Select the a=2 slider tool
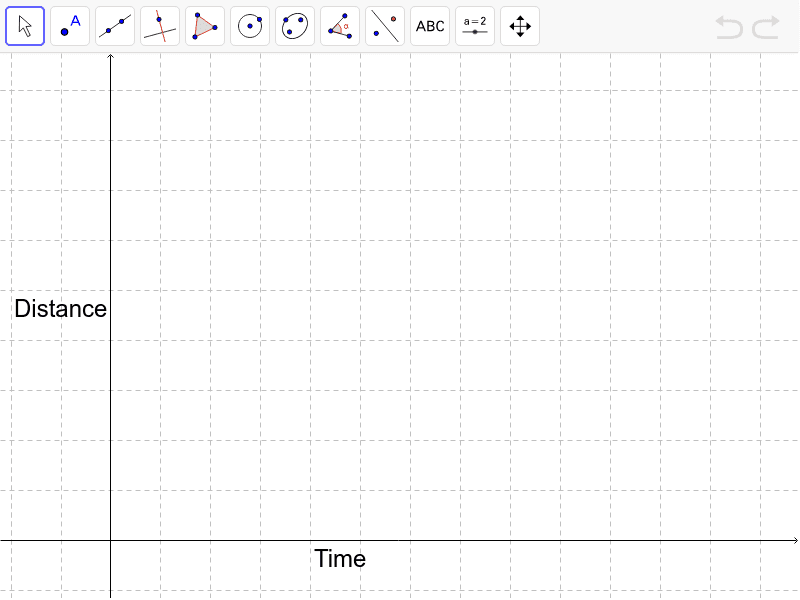The height and width of the screenshot is (600, 800). pyautogui.click(x=475, y=26)
